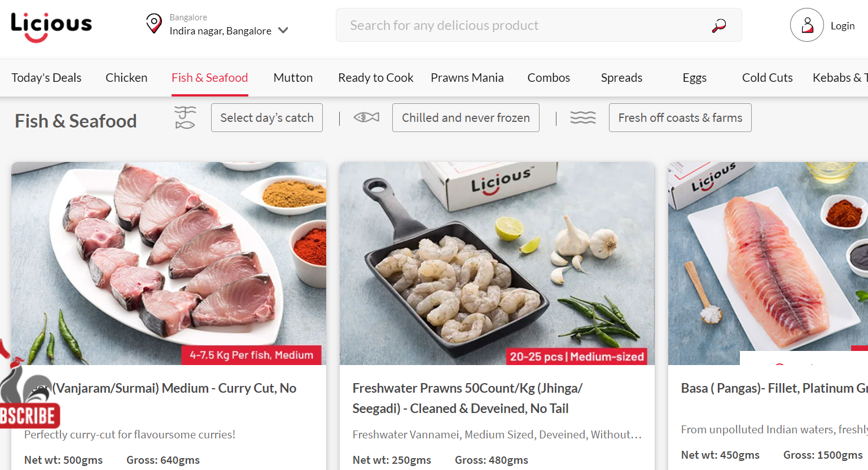Switch to the Mutton tab

(x=293, y=78)
